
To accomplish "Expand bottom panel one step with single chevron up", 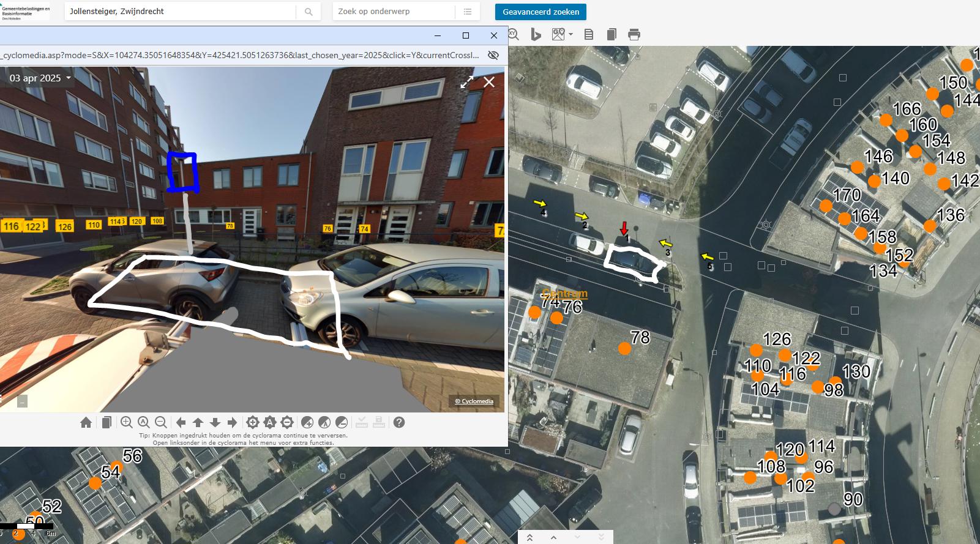I will tap(553, 537).
